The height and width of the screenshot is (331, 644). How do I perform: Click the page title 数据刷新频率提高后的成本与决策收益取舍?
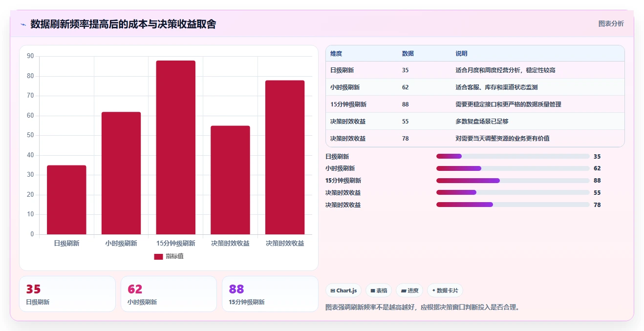[x=123, y=24]
